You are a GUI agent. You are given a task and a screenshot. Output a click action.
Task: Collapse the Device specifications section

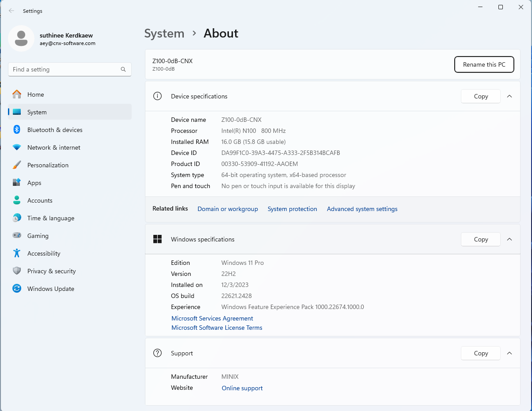point(509,96)
